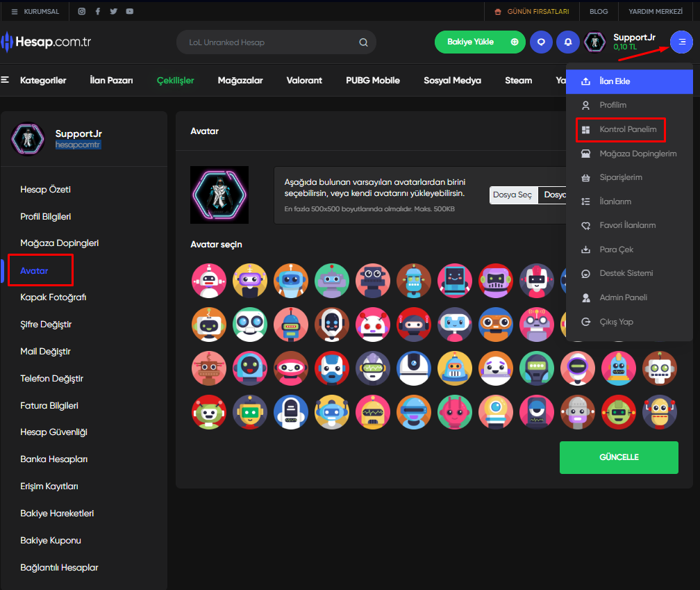Viewport: 700px width, 590px height.
Task: Open the notifications bell icon
Action: pyautogui.click(x=568, y=42)
